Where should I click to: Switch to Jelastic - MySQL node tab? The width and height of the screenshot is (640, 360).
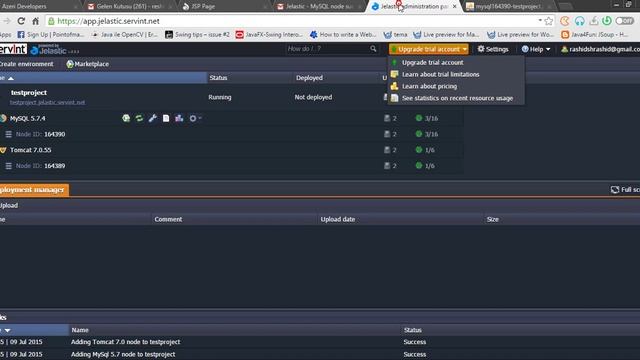[x=318, y=6]
